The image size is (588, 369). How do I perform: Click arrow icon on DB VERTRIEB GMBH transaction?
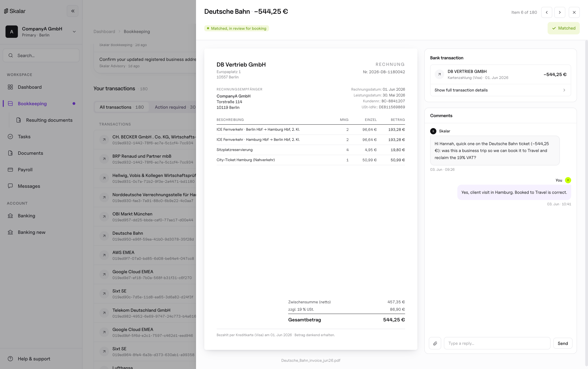439,74
